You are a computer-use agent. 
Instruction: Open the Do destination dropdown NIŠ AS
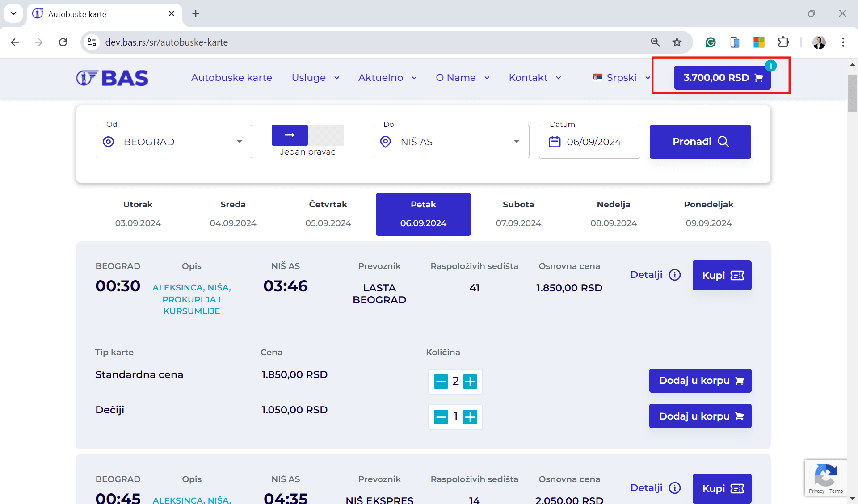451,142
